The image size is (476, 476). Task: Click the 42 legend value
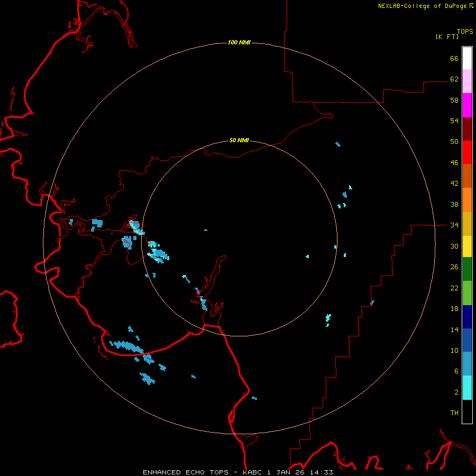coord(454,184)
